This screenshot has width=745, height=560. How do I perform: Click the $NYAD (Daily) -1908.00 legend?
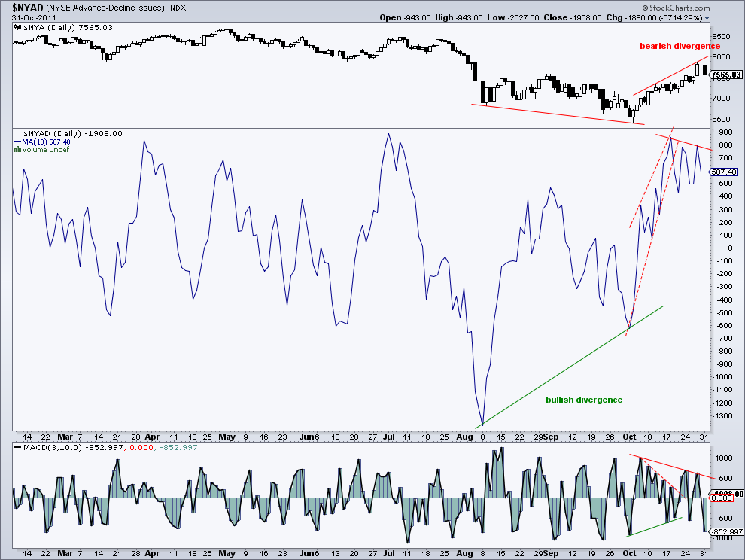73,133
